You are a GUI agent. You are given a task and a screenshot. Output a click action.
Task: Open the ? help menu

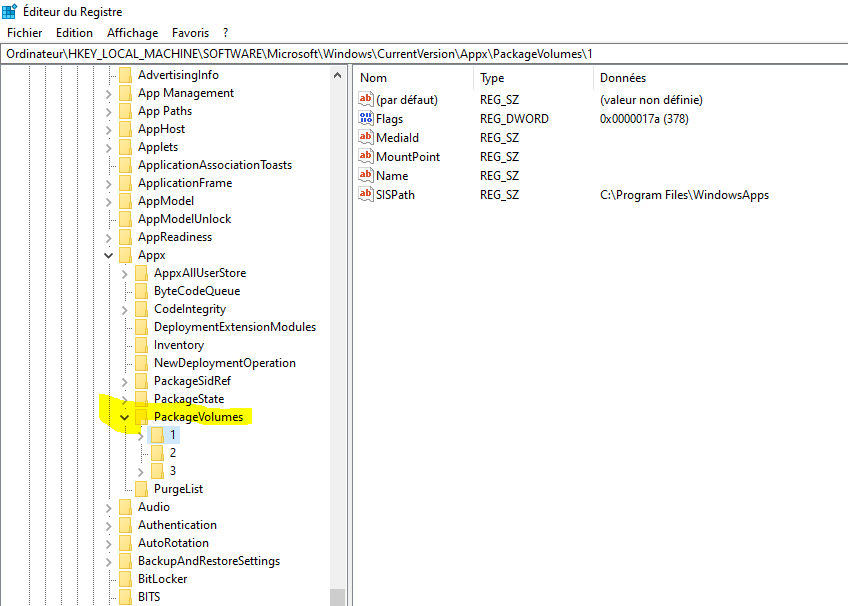tap(226, 33)
